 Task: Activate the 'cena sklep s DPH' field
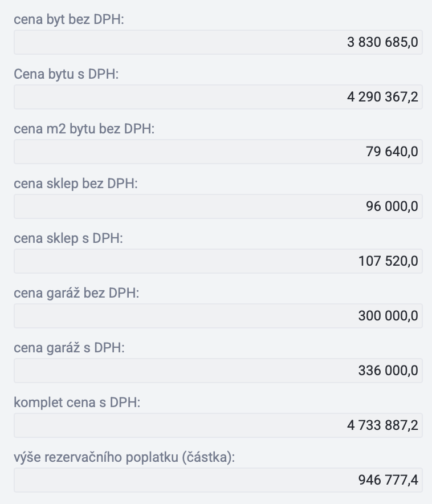218,261
